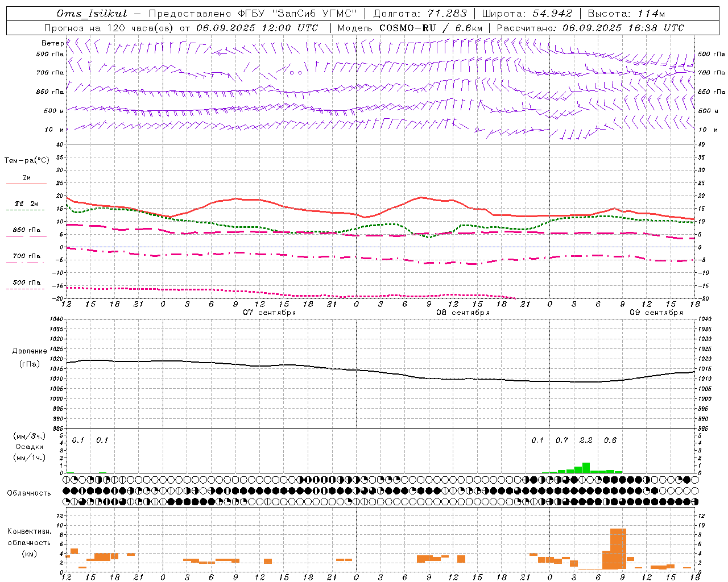728x582 pixels.
Task: Click the model name COSMO-RU
Action: click(408, 28)
